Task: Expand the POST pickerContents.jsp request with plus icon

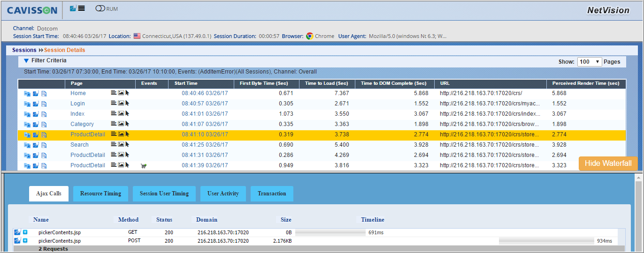Action: (25, 240)
